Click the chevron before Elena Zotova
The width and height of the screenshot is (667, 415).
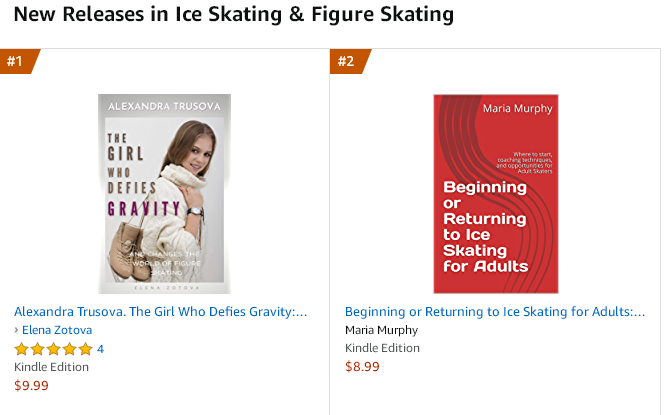17,330
